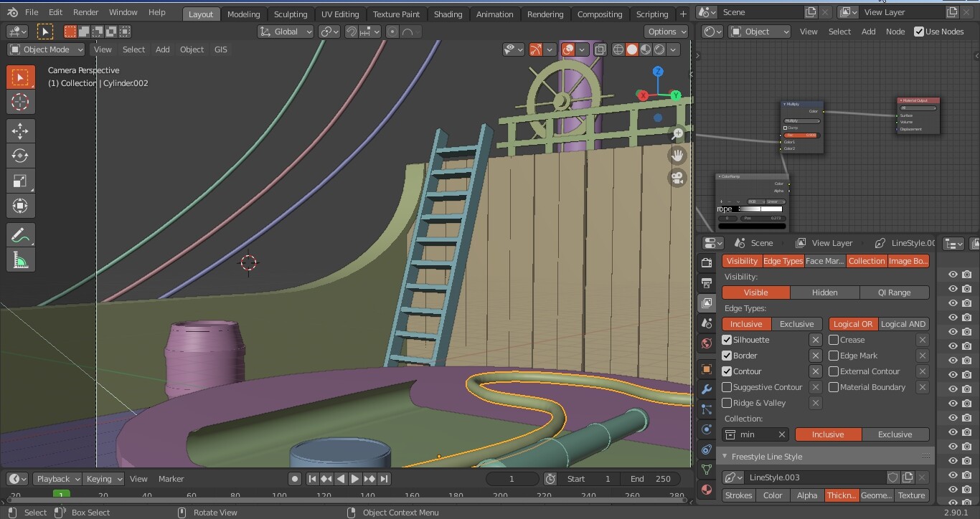Select the Logical AND button
This screenshot has width=980, height=519.
pos(903,324)
